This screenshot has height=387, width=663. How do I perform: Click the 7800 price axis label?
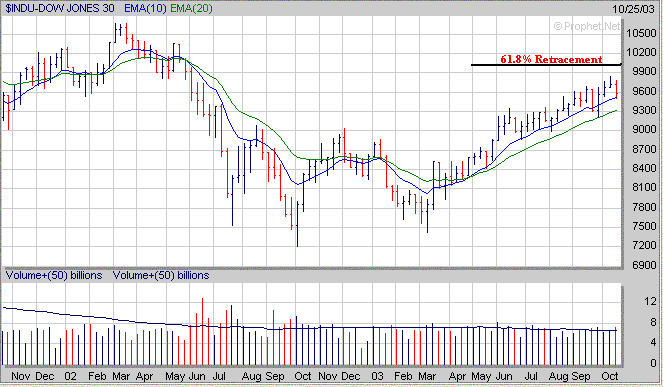coord(644,207)
